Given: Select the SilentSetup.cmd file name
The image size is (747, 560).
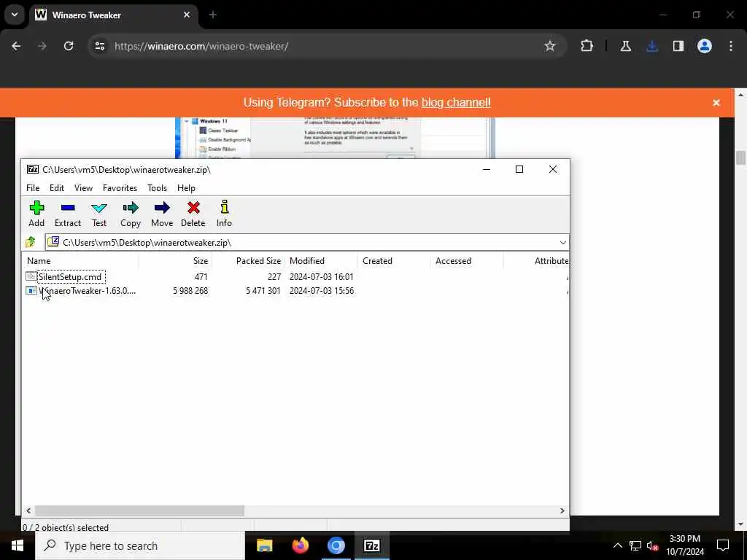Looking at the screenshot, I should pyautogui.click(x=70, y=276).
